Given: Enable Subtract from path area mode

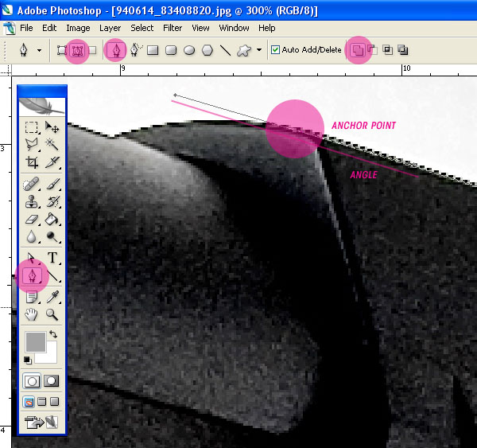Looking at the screenshot, I should [x=372, y=50].
